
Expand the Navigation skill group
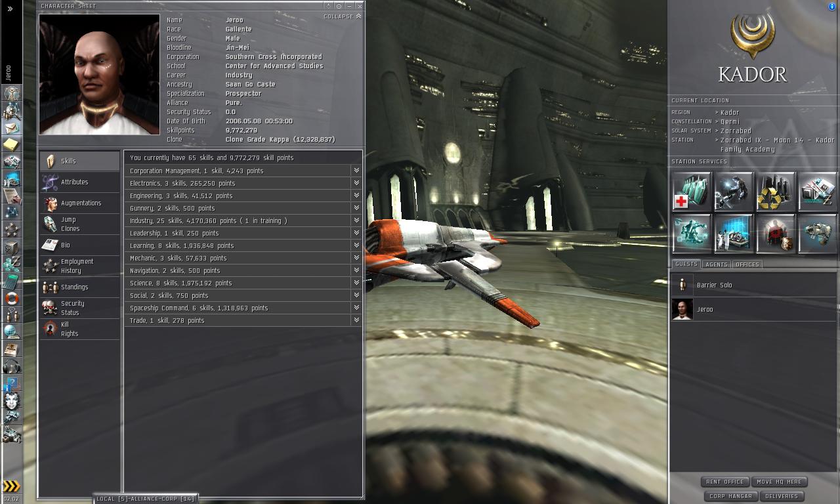(x=356, y=270)
